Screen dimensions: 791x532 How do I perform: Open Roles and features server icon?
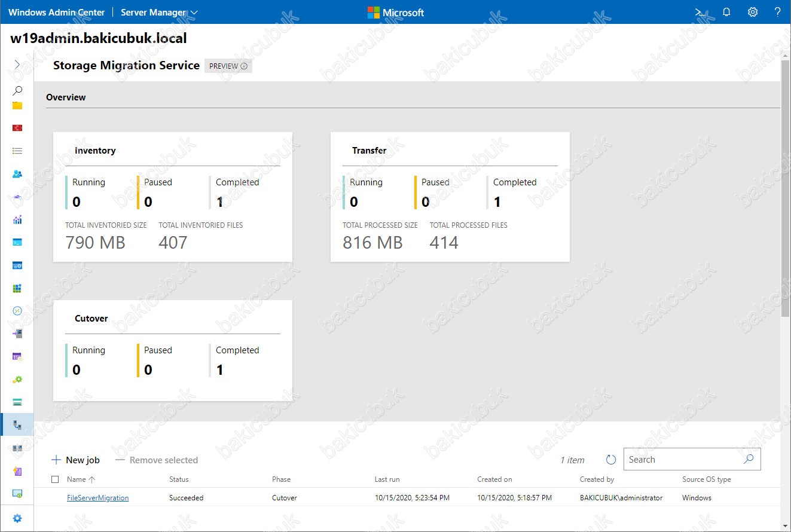coord(17,334)
